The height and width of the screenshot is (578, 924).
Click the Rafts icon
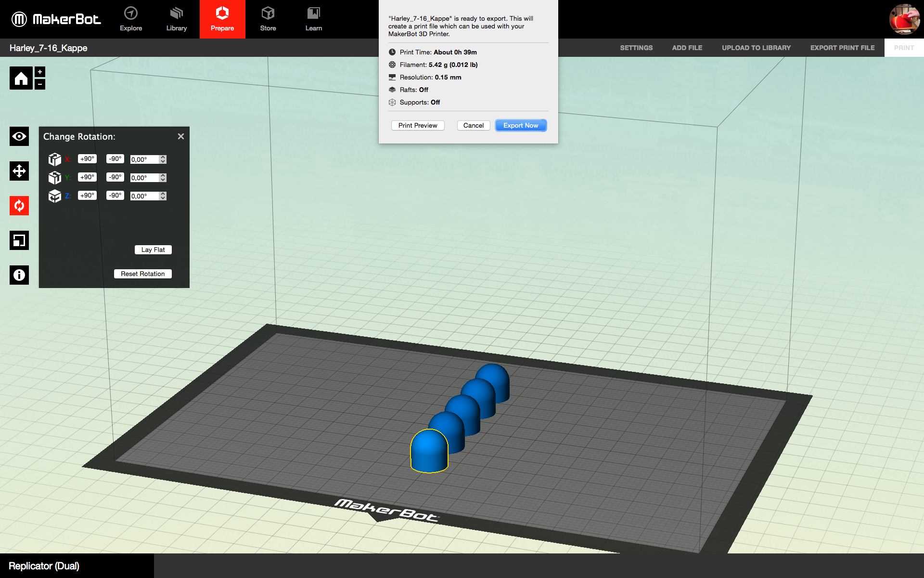[392, 90]
